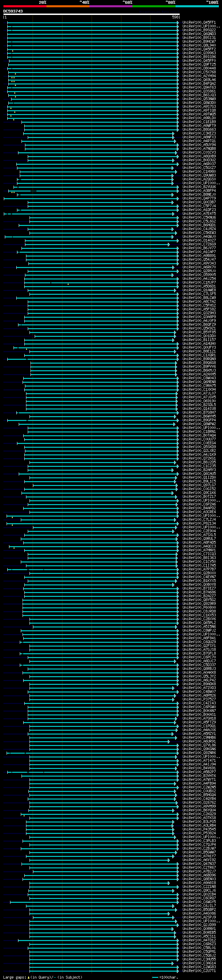This screenshot has height=980, width=222.
Task: Click hit label UniRef100_A9S7G3
Action: click(x=199, y=106)
